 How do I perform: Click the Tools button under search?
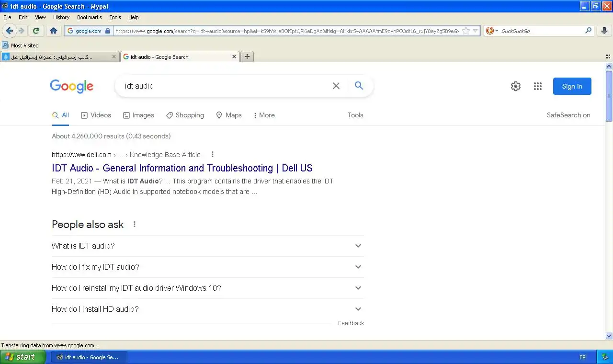355,115
